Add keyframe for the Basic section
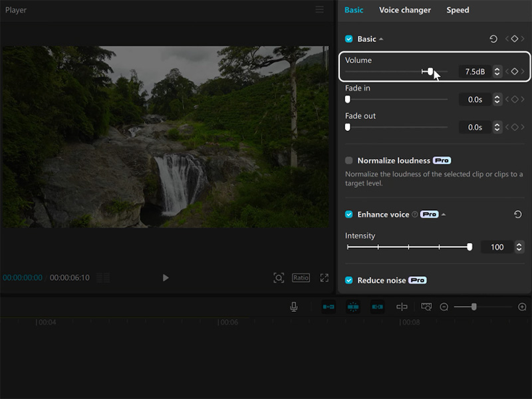 515,39
